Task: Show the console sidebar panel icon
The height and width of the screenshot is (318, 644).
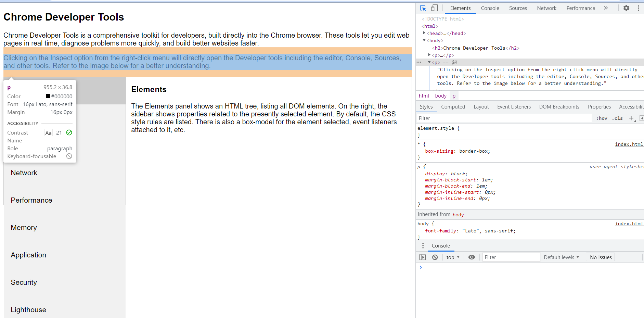Action: [x=423, y=257]
